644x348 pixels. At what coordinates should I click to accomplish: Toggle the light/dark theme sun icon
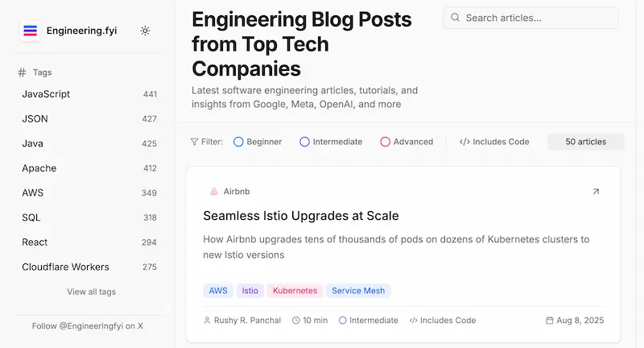(145, 31)
